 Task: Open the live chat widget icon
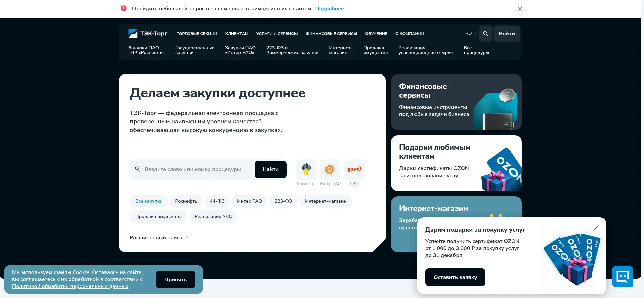click(x=623, y=277)
